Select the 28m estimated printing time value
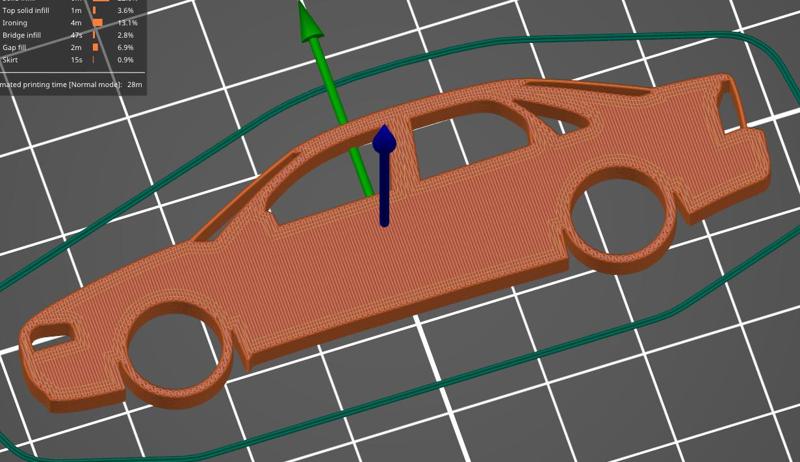 pos(135,84)
